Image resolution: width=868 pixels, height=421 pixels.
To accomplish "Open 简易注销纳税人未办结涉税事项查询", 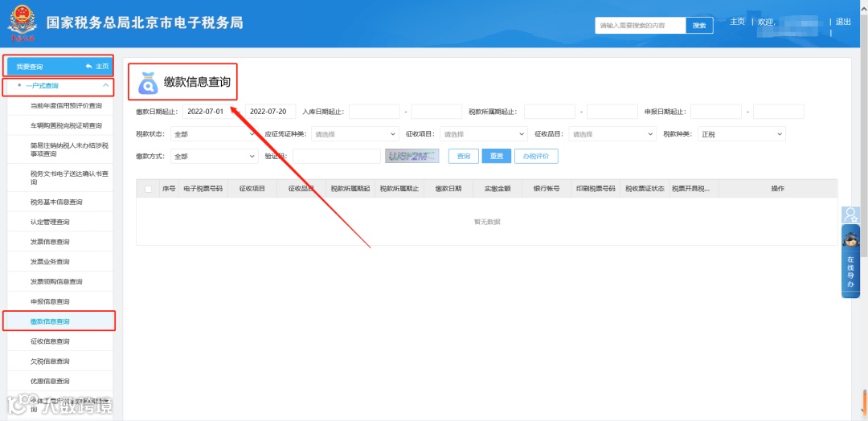I will [59, 149].
